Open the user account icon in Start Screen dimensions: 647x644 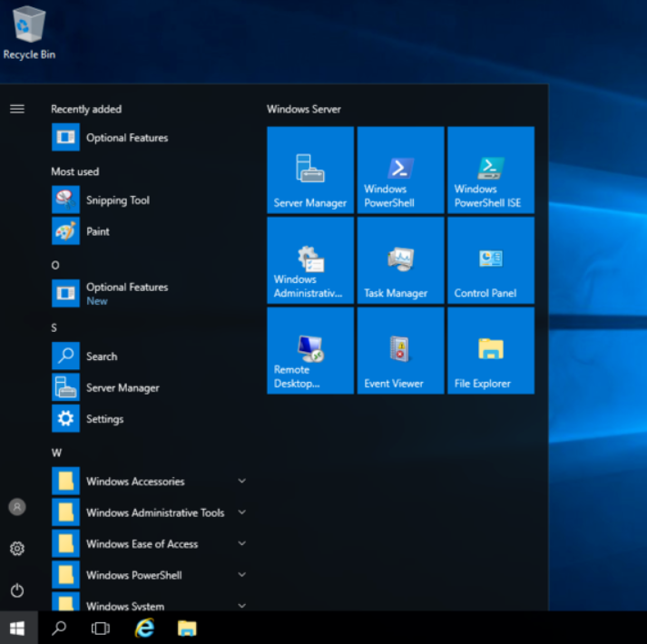click(17, 507)
